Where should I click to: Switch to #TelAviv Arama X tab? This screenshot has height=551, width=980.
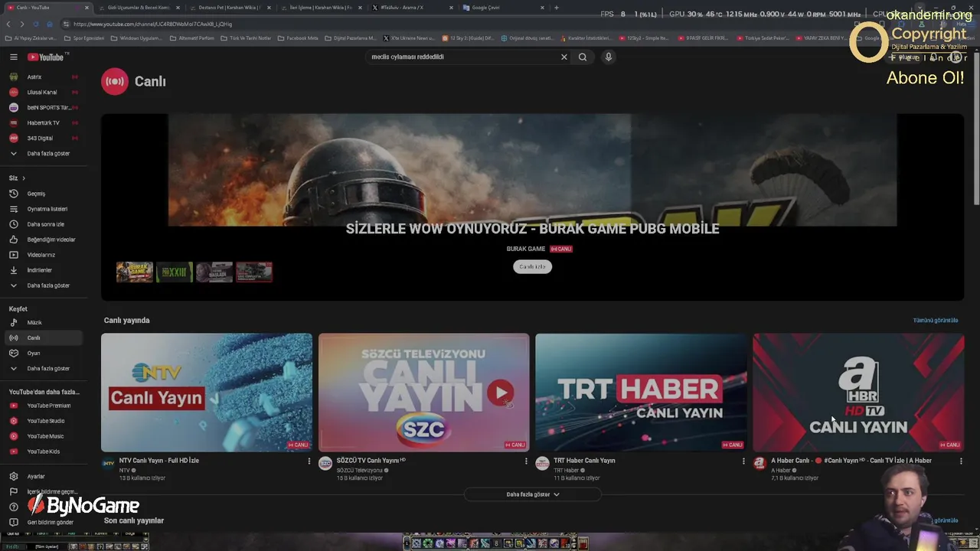(x=411, y=8)
